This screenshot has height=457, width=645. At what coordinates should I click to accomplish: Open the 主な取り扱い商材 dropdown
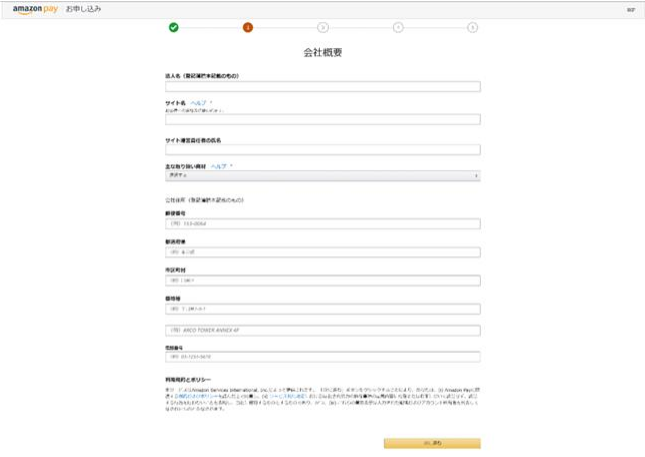(x=322, y=176)
